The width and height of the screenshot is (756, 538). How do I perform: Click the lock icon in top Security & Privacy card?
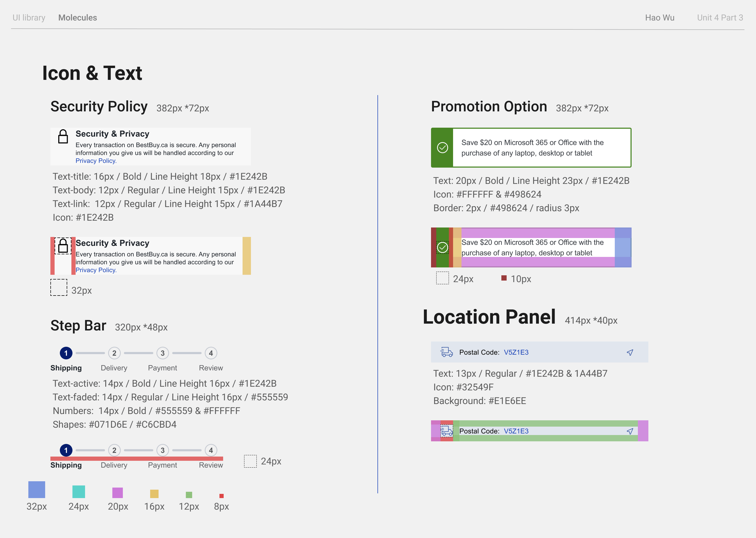click(63, 137)
